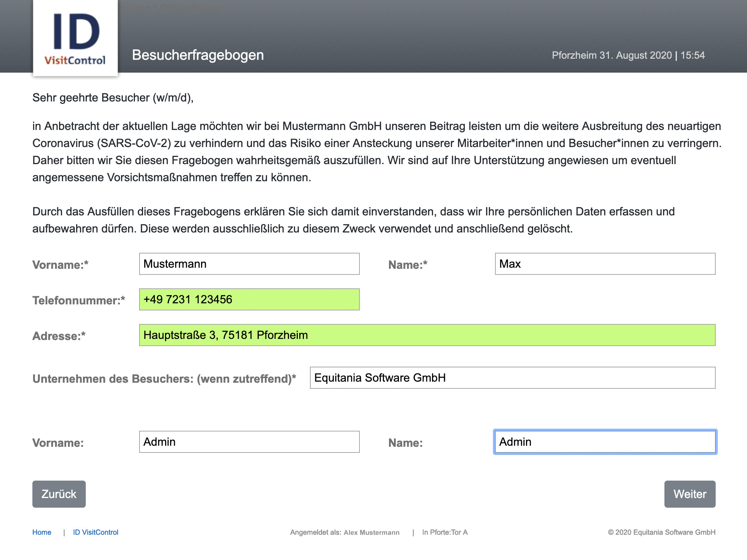Click the lower Vorname field containing Admin
Screen dimensions: 747x560
point(249,442)
